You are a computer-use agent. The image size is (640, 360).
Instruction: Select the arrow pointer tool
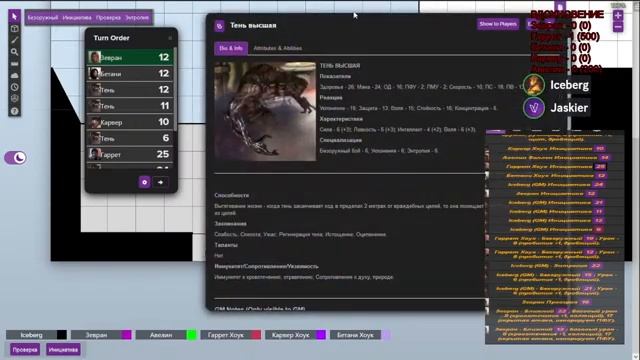[x=15, y=16]
